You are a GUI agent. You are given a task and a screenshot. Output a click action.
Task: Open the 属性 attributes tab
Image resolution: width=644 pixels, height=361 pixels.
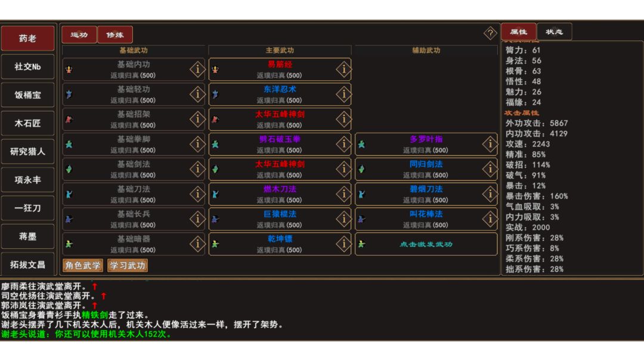(x=518, y=32)
